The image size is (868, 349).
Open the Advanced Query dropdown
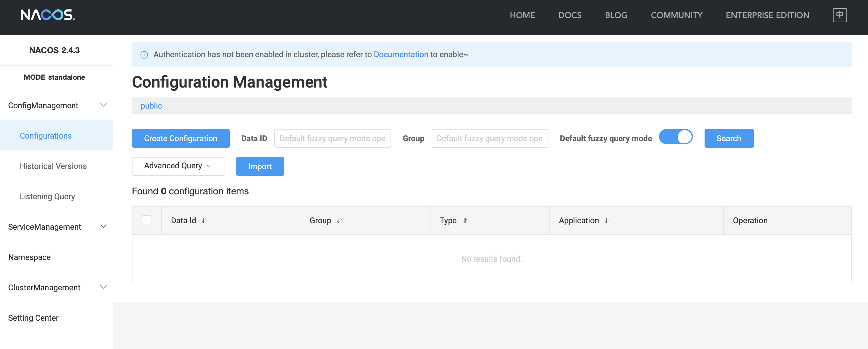pos(178,166)
